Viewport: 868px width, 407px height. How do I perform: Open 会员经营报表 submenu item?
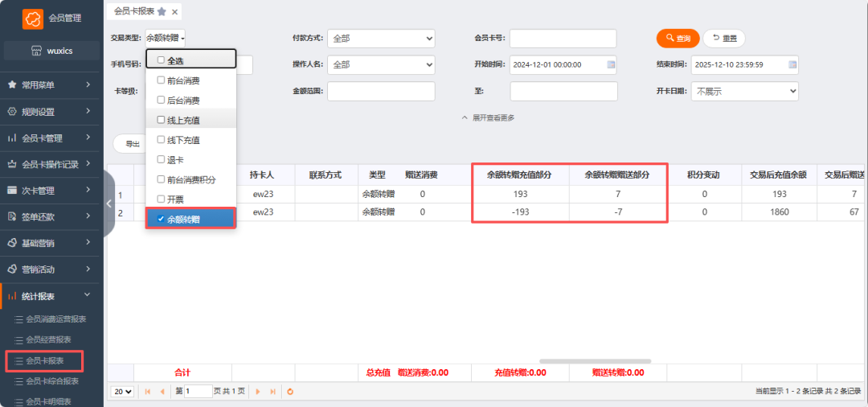point(48,339)
